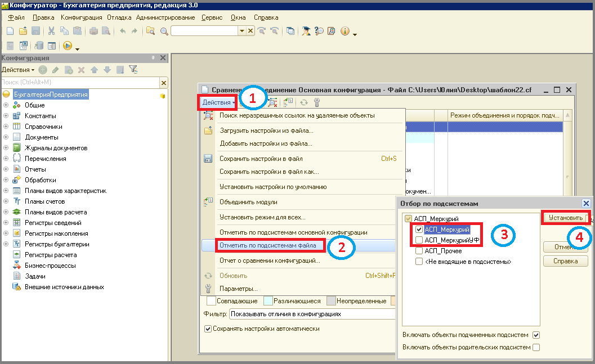Image resolution: width=595 pixels, height=364 pixels.
Task: Click the Print preview icon
Action: coord(106,31)
